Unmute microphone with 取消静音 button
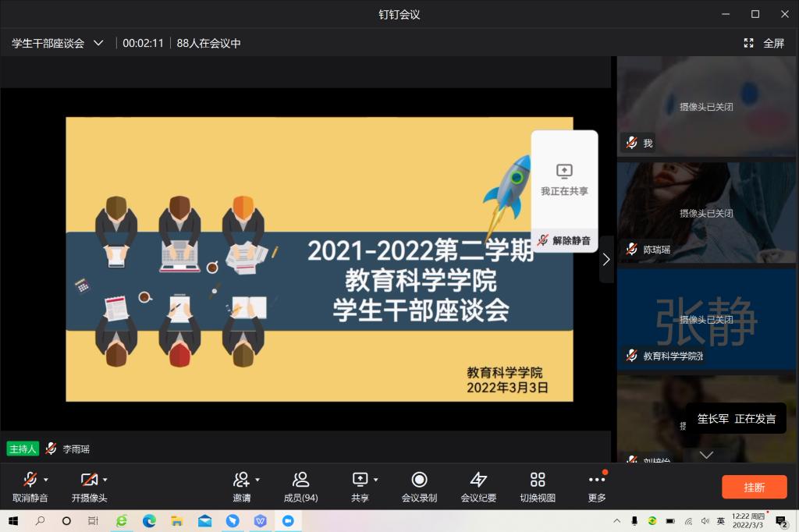The image size is (799, 532). 30,487
